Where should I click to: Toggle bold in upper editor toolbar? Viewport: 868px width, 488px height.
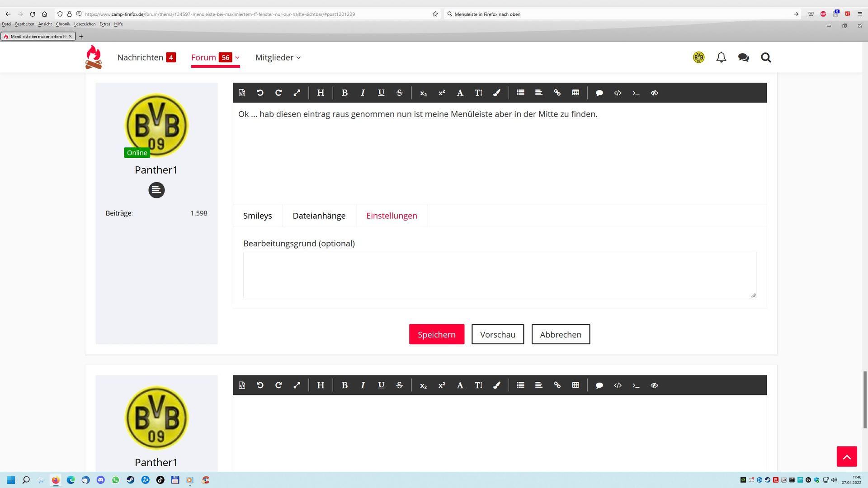pyautogui.click(x=344, y=93)
